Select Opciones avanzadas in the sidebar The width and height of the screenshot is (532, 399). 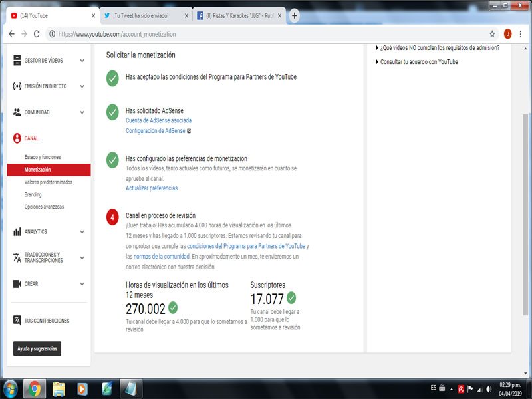44,207
